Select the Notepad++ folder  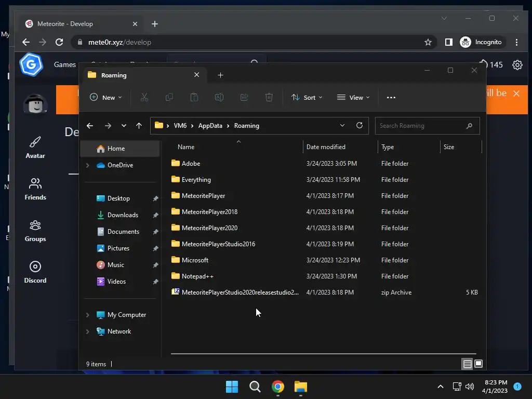[197, 276]
